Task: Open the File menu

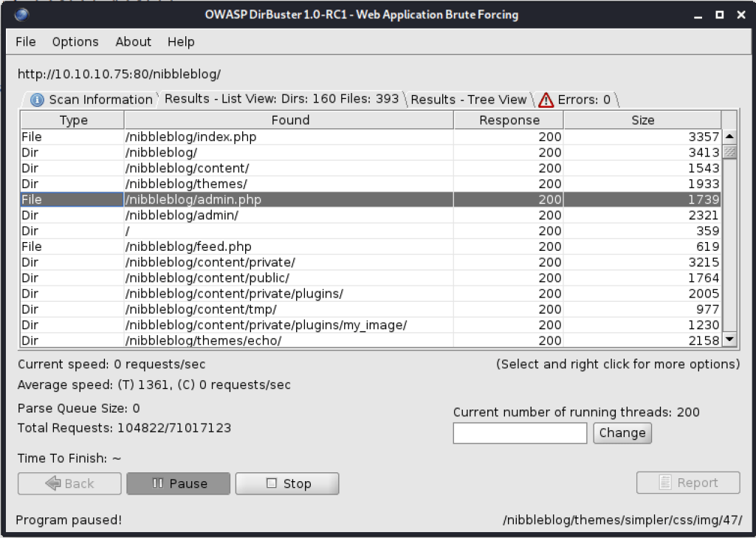Action: 26,42
